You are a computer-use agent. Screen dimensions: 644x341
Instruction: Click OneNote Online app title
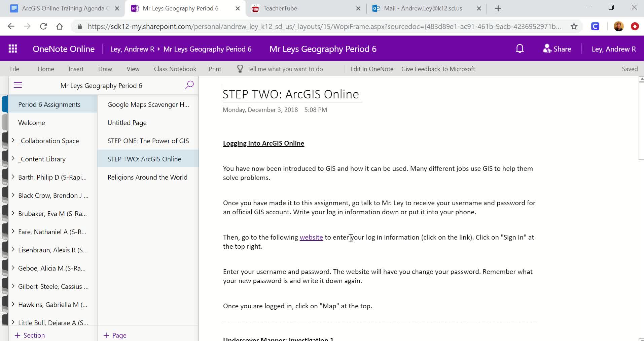pyautogui.click(x=64, y=49)
